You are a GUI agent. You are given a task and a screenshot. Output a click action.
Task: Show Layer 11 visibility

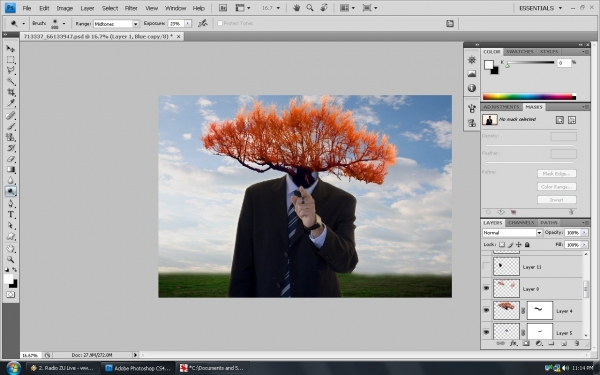pyautogui.click(x=486, y=266)
